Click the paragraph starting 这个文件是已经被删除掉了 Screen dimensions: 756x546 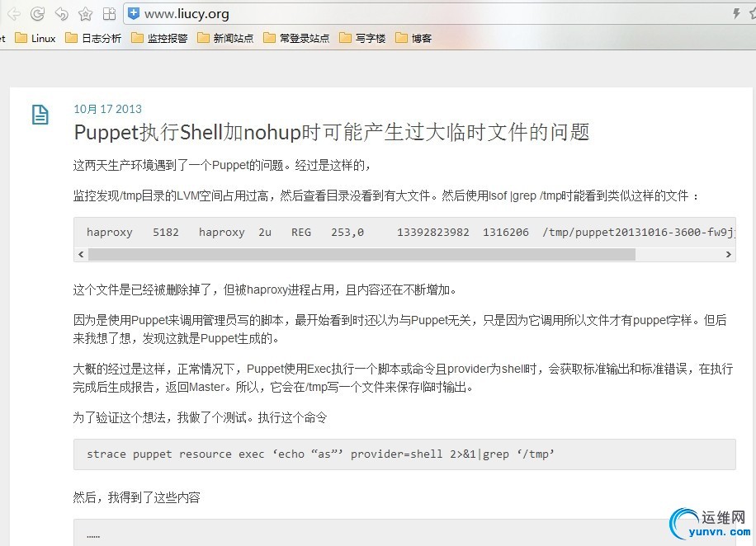[265, 289]
